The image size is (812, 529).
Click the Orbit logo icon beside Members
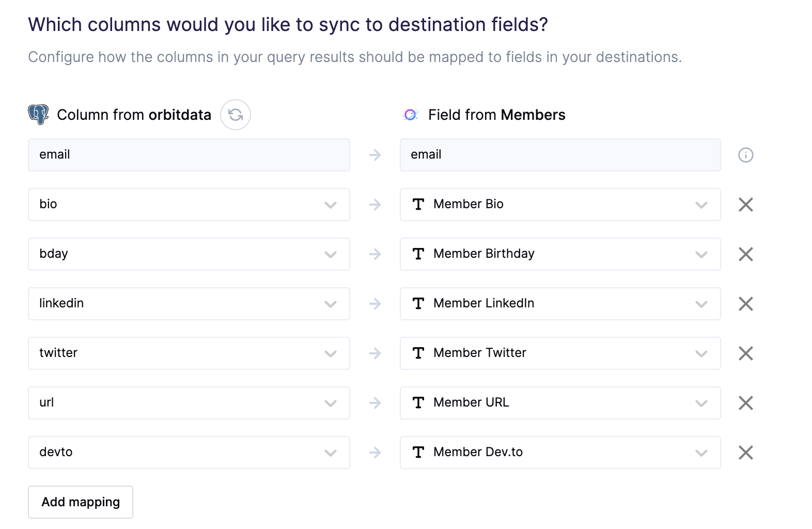click(x=411, y=115)
